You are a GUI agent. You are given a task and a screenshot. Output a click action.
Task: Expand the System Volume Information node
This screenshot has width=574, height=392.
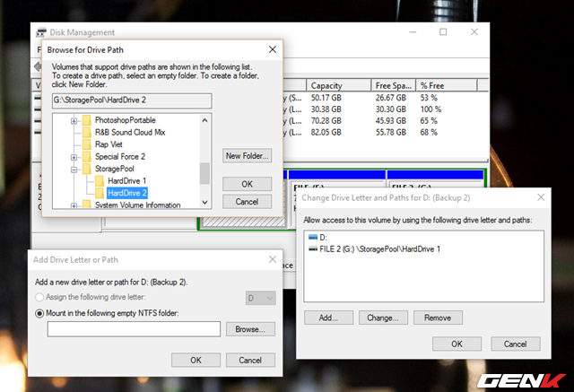pyautogui.click(x=74, y=205)
